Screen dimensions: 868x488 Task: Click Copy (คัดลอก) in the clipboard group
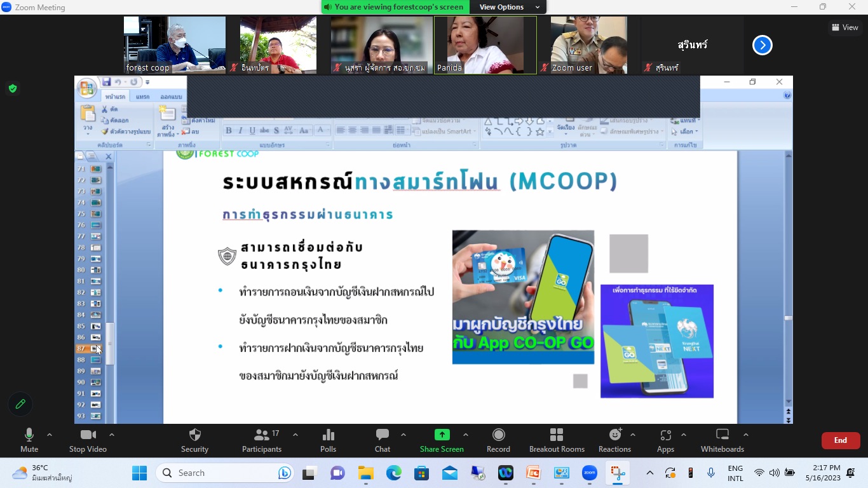(x=115, y=120)
